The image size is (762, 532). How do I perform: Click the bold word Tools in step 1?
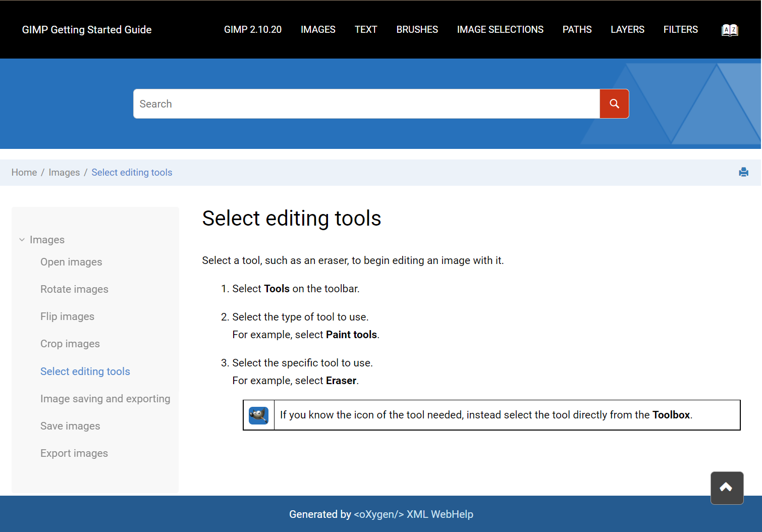277,289
